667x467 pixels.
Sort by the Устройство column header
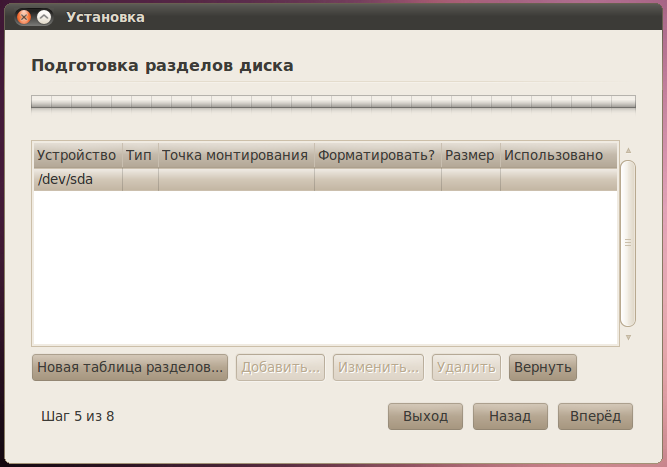[x=78, y=155]
